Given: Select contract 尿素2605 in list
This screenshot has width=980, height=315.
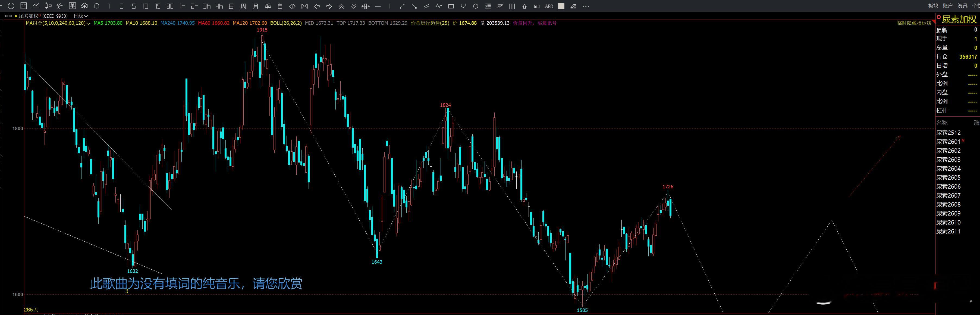Looking at the screenshot, I should point(948,177).
